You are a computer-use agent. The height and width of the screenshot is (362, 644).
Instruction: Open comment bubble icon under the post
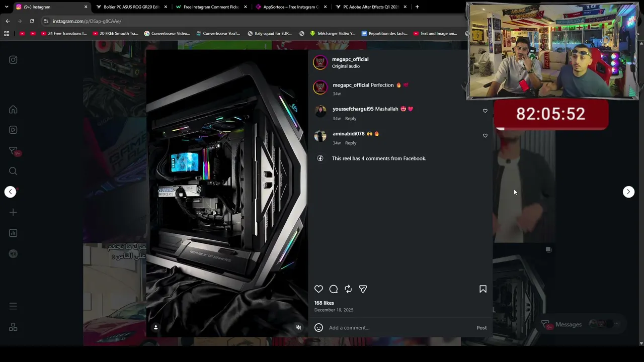pos(333,289)
